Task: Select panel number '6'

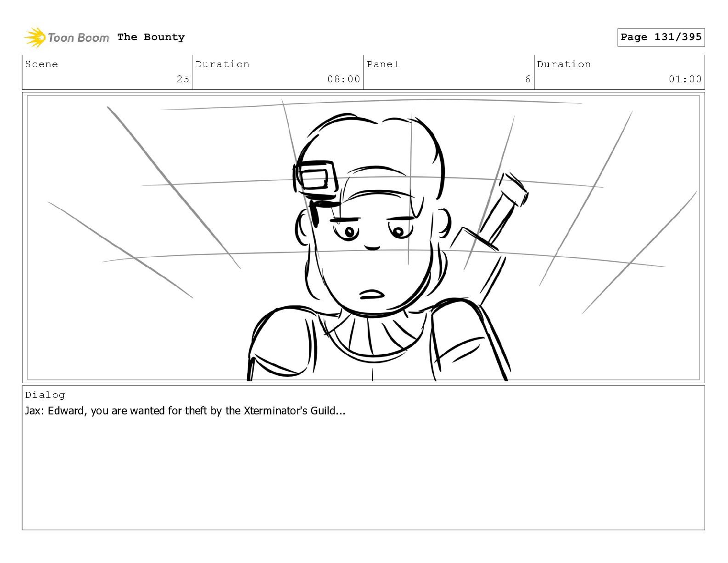Action: point(528,79)
